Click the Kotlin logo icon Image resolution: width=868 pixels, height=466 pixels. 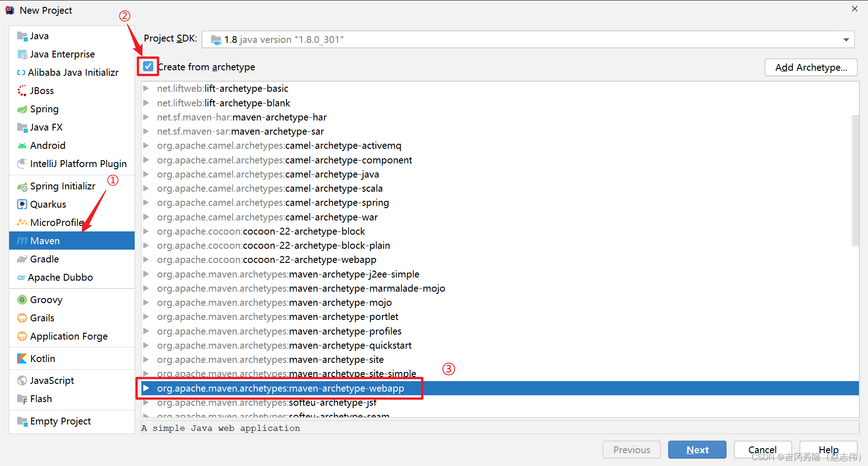tap(22, 359)
